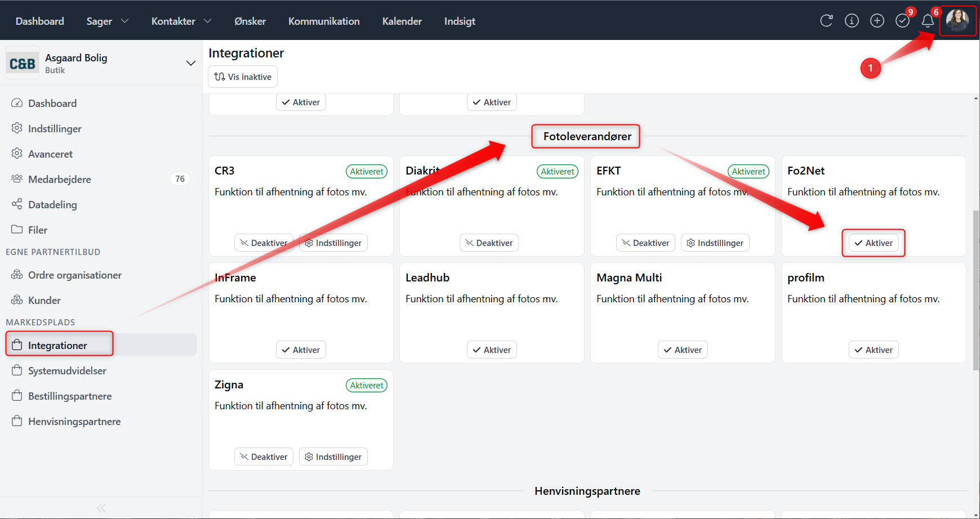980x519 pixels.
Task: Open the Kommunikation menu item
Action: pyautogui.click(x=324, y=21)
